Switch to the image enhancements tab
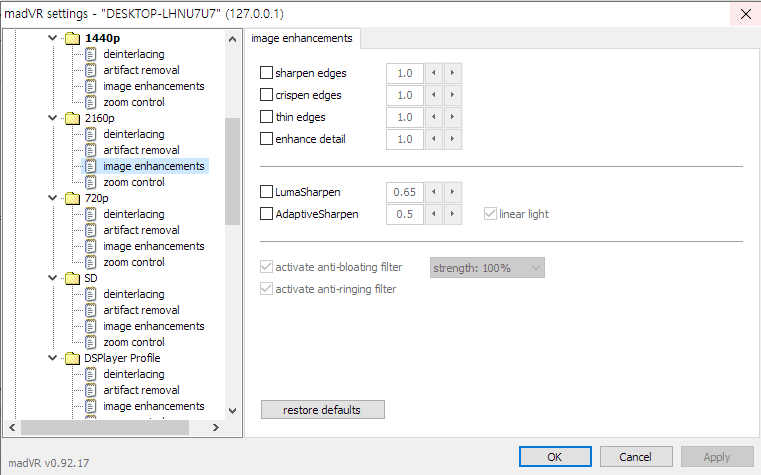This screenshot has width=761, height=475. point(303,39)
